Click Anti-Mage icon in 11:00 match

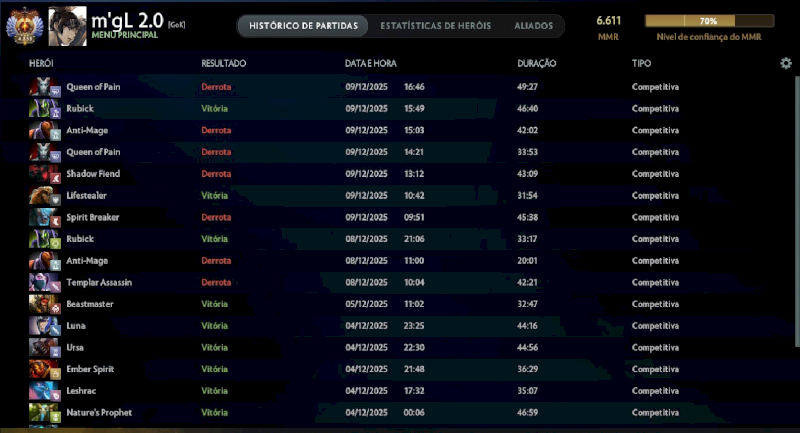pyautogui.click(x=45, y=261)
